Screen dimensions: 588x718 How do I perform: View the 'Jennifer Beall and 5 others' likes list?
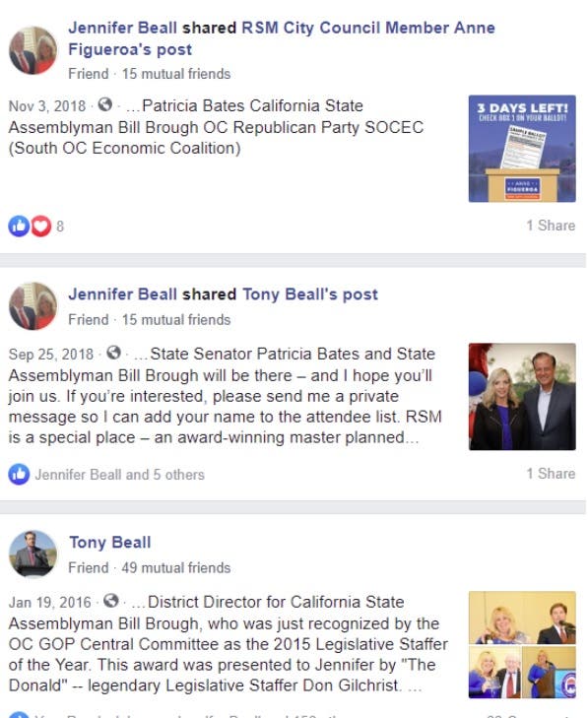pyautogui.click(x=119, y=475)
